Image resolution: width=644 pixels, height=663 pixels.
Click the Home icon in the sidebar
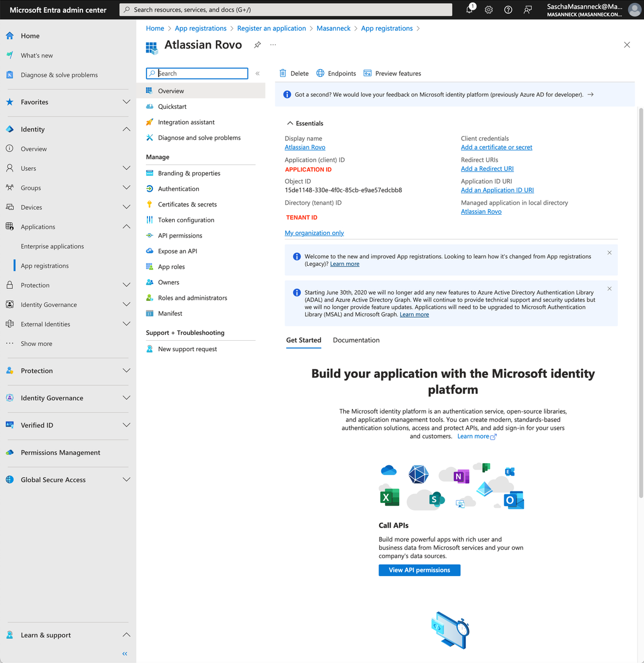pos(10,35)
